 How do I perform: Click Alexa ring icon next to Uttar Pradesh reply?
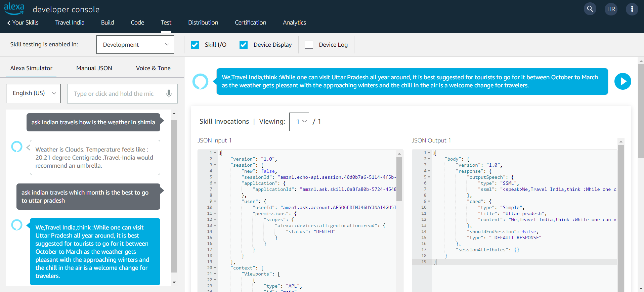(x=17, y=225)
